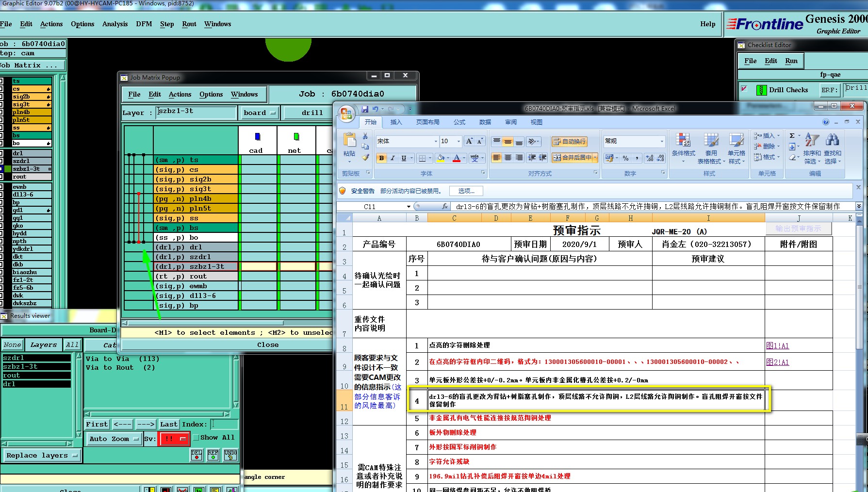Toggle the Drill Checks checkmark in Checklist Editor
Image resolution: width=868 pixels, height=492 pixels.
[x=744, y=89]
